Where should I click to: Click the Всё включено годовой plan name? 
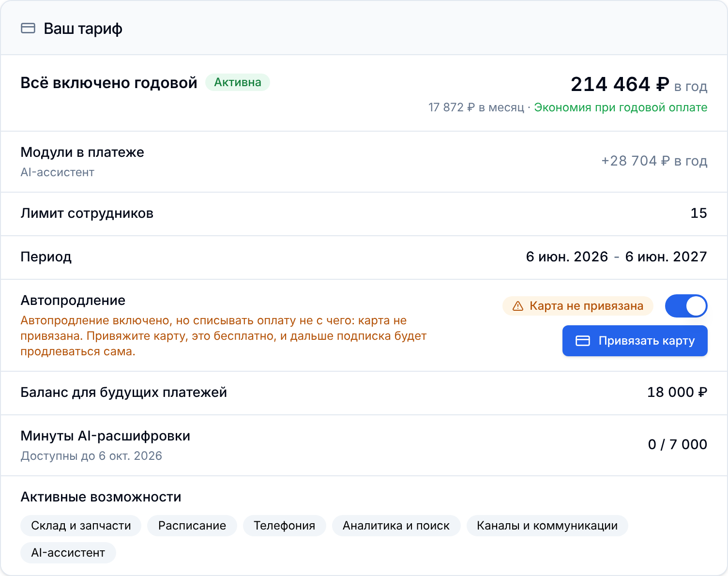pos(109,83)
